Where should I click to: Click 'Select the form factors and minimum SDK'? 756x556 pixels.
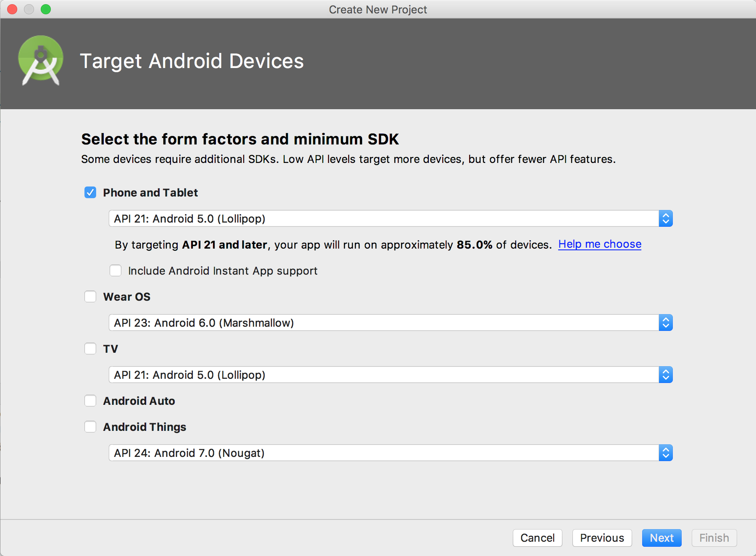pos(240,139)
